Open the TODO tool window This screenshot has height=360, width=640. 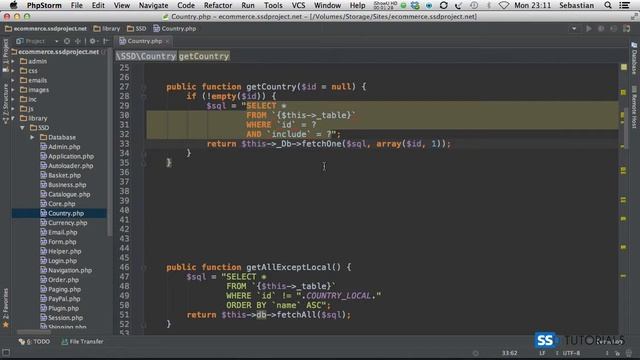(35, 342)
